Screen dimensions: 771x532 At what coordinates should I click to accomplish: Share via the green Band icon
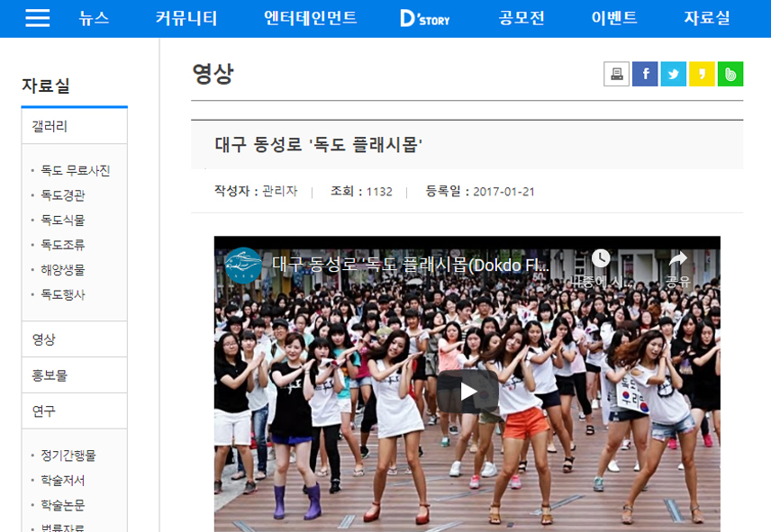tap(730, 74)
